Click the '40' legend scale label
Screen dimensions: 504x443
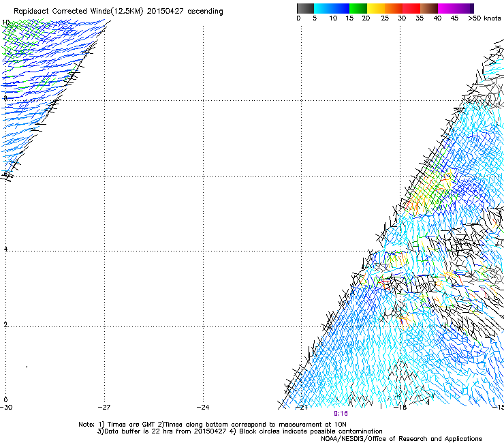[x=437, y=18]
